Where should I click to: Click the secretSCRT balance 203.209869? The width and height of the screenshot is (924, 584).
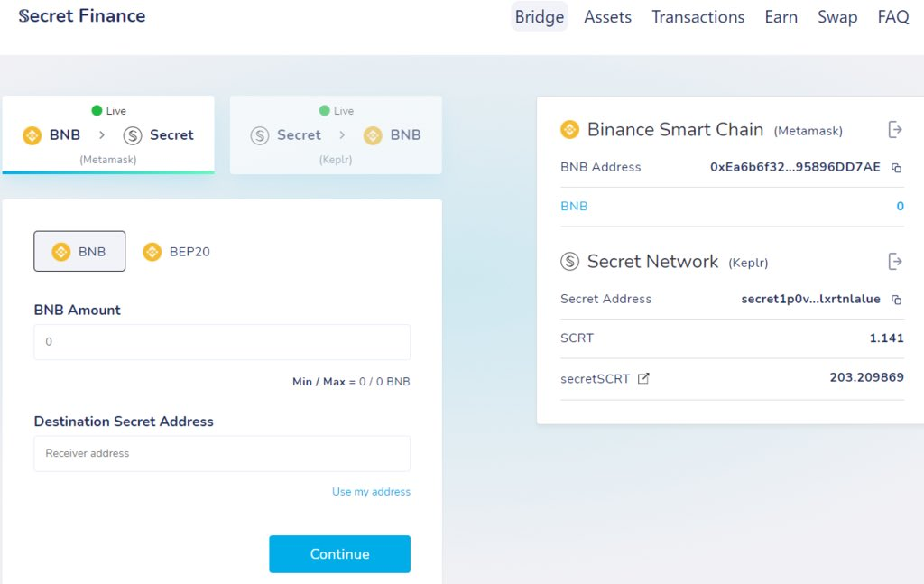point(867,377)
